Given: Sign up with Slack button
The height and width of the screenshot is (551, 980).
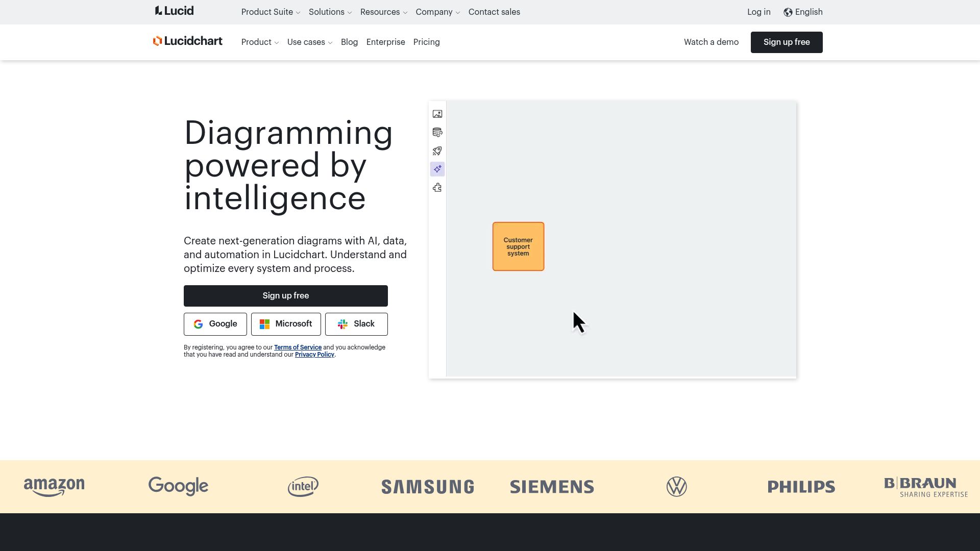Looking at the screenshot, I should pos(356,324).
